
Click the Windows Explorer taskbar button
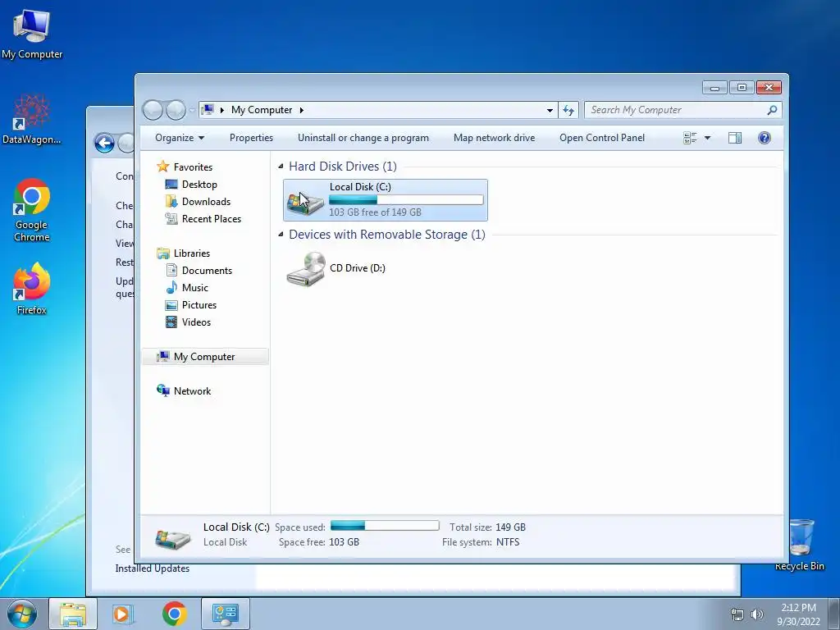(x=73, y=614)
